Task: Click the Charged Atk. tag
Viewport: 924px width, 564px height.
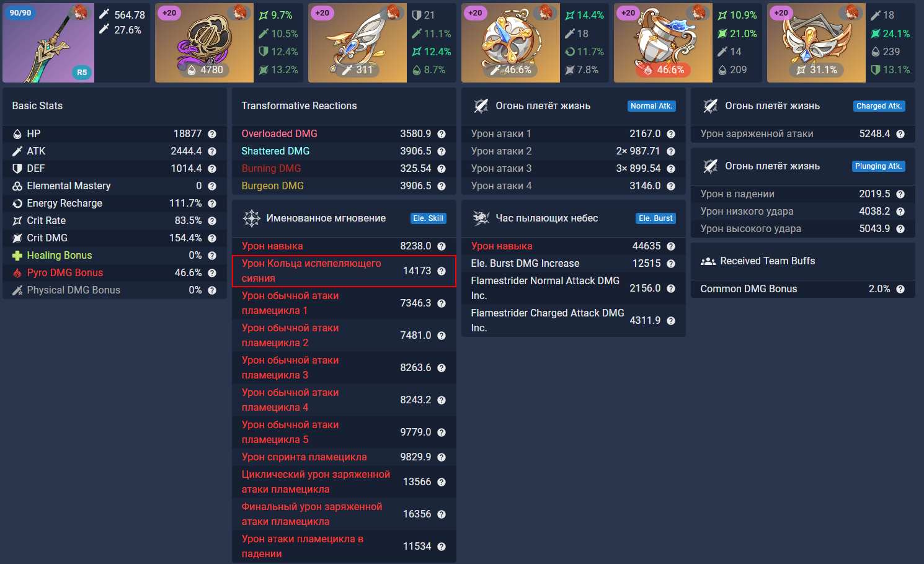Action: pos(879,106)
